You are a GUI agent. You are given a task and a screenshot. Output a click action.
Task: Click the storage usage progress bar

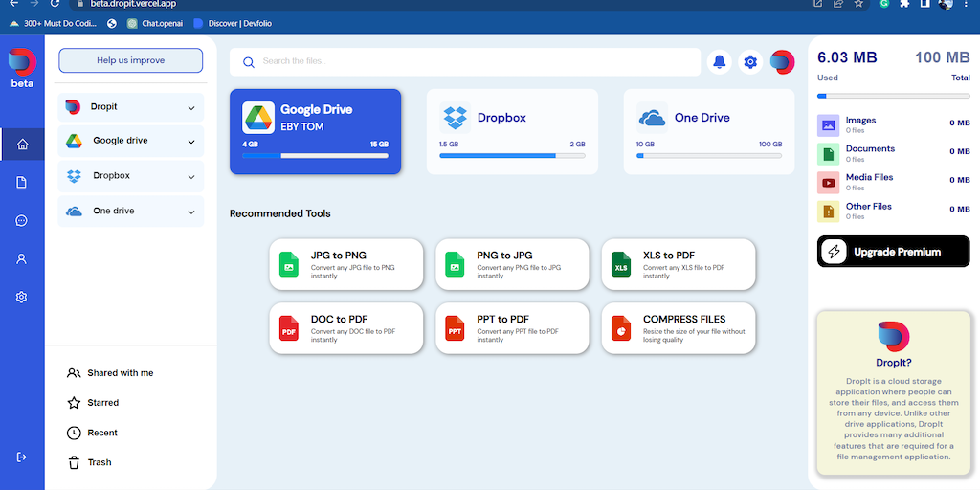893,96
